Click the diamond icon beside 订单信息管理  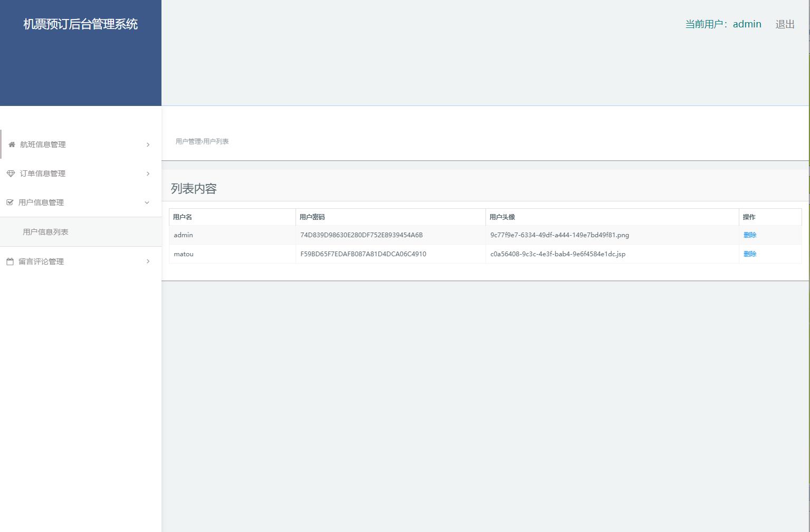point(11,173)
